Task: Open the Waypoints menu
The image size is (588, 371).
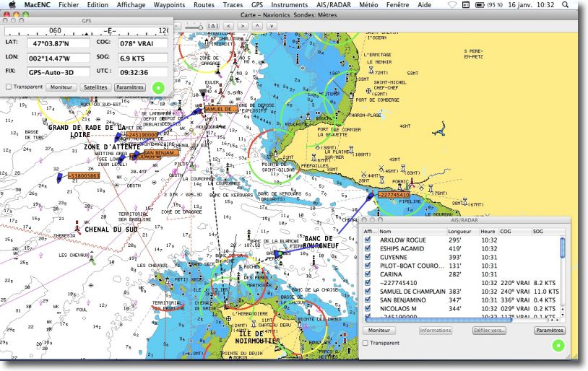Action: click(x=169, y=5)
